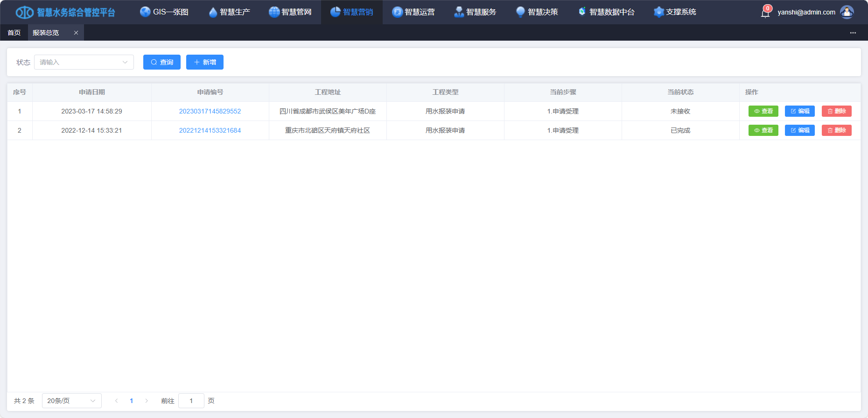The width and height of the screenshot is (868, 418).
Task: Open 智慧生产 water drop menu
Action: coord(230,12)
